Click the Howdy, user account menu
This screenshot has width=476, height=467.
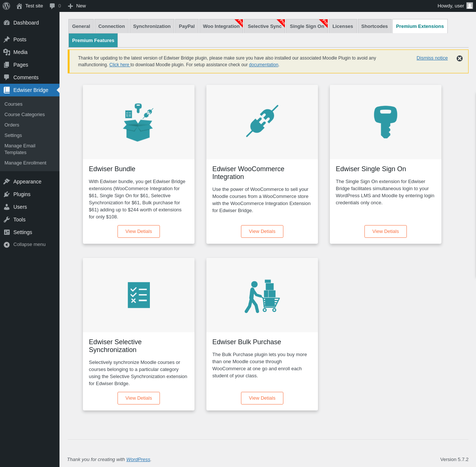pyautogui.click(x=455, y=6)
